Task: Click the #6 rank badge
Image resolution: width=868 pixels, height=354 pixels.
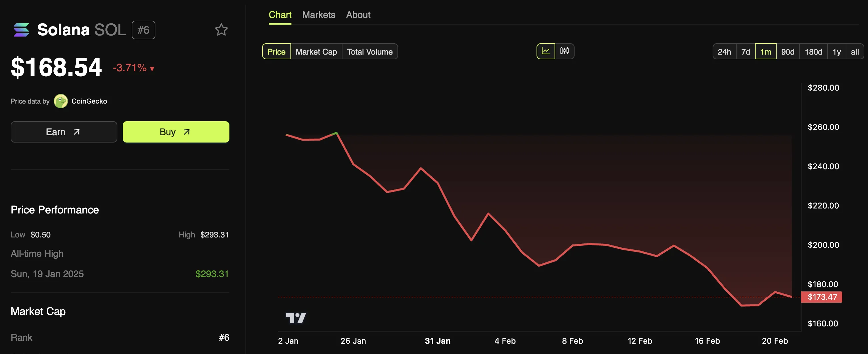Action: pyautogui.click(x=143, y=30)
